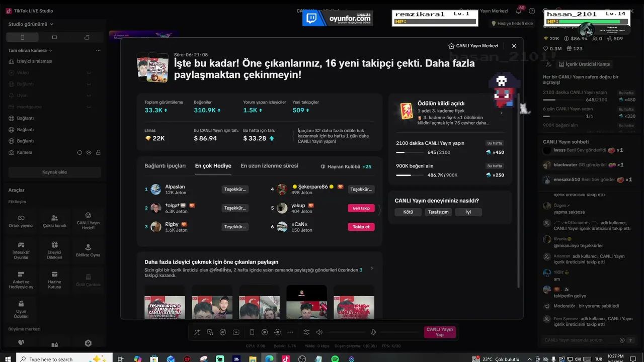Open the Çoklu konuk tool
The width and height of the screenshot is (644, 362).
(54, 221)
